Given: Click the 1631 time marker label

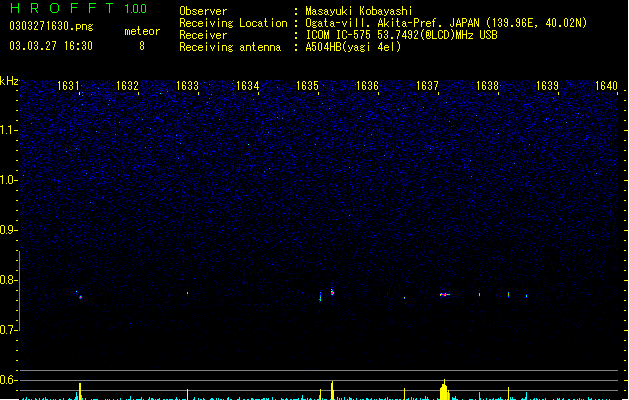Looking at the screenshot, I should pos(68,86).
